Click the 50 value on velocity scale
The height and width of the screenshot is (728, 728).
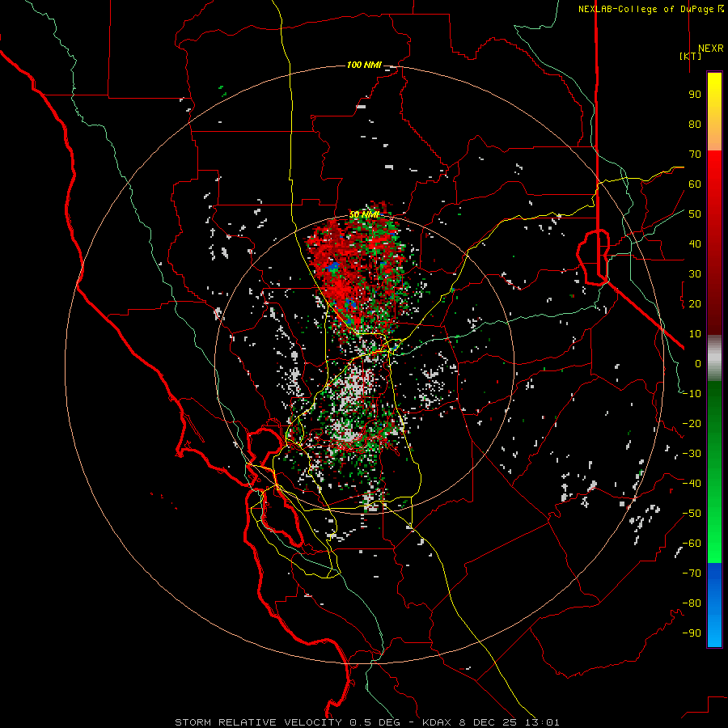695,214
